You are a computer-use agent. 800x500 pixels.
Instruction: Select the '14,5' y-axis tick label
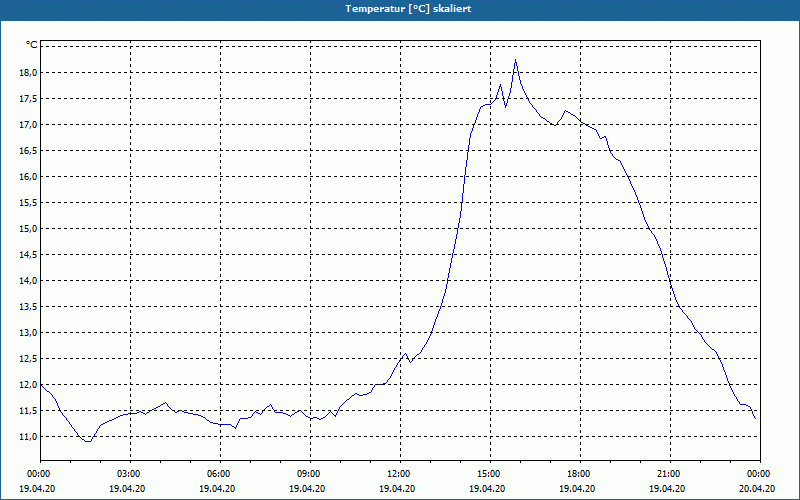[x=29, y=255]
